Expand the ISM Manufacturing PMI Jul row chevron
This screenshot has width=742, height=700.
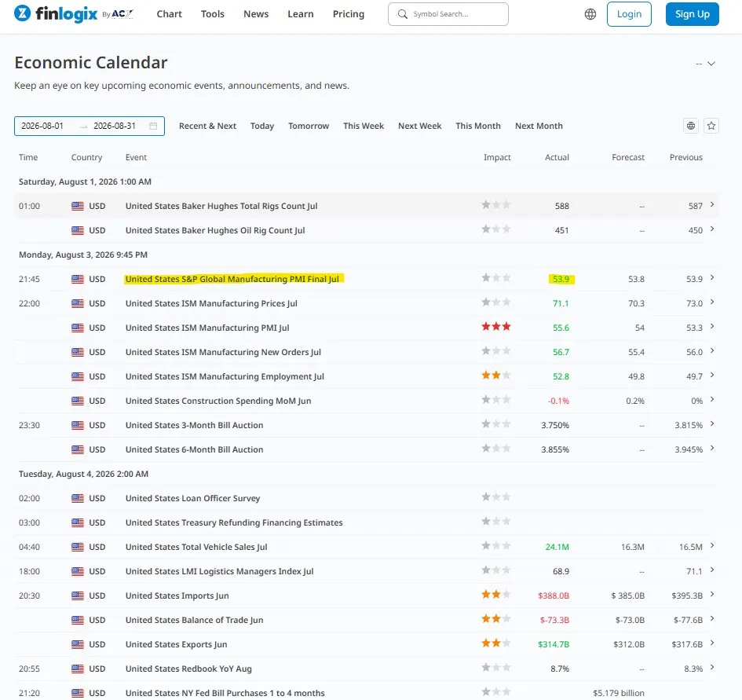point(711,326)
